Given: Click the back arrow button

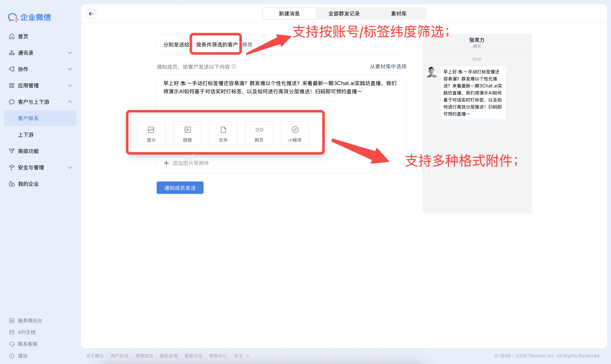Looking at the screenshot, I should pyautogui.click(x=91, y=14).
